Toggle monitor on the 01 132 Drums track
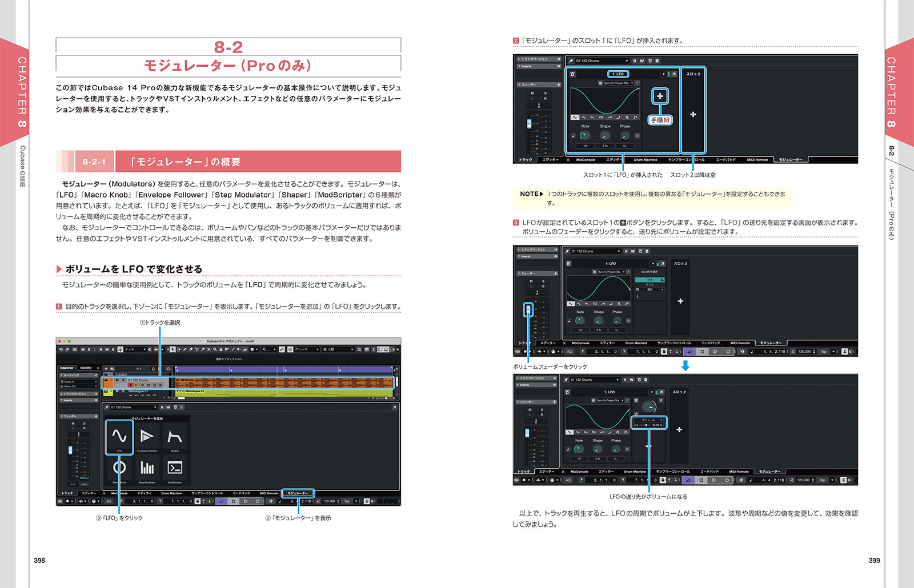 coord(136,385)
